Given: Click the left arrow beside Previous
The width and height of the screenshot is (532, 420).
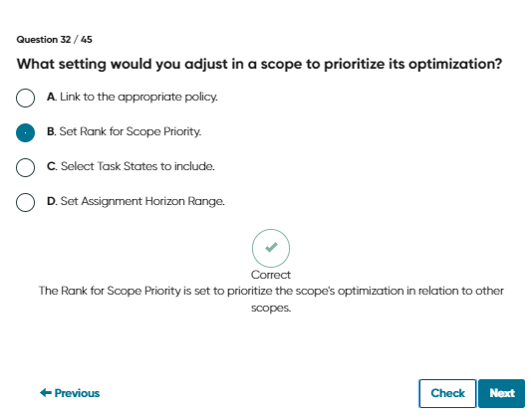Looking at the screenshot, I should click(x=46, y=392).
